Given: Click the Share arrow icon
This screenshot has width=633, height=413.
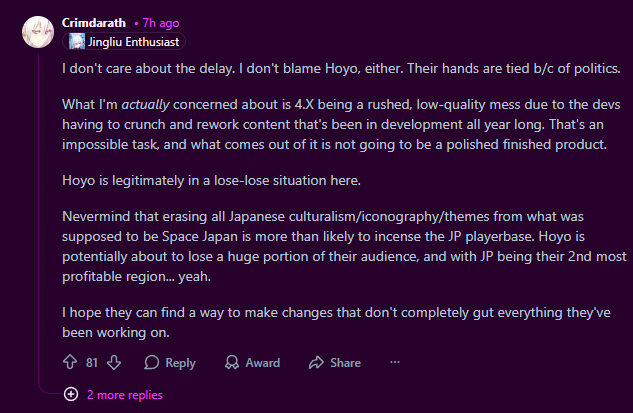Looking at the screenshot, I should (x=316, y=362).
